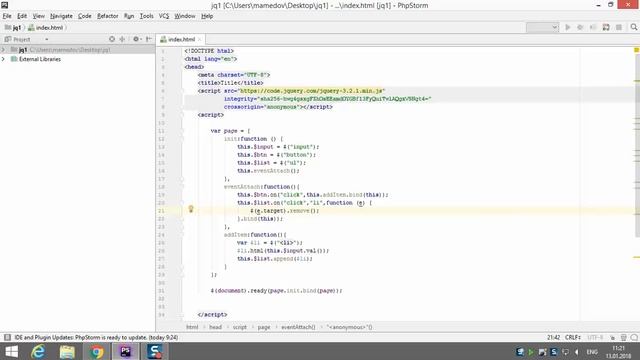Open the Tools menu

(147, 16)
